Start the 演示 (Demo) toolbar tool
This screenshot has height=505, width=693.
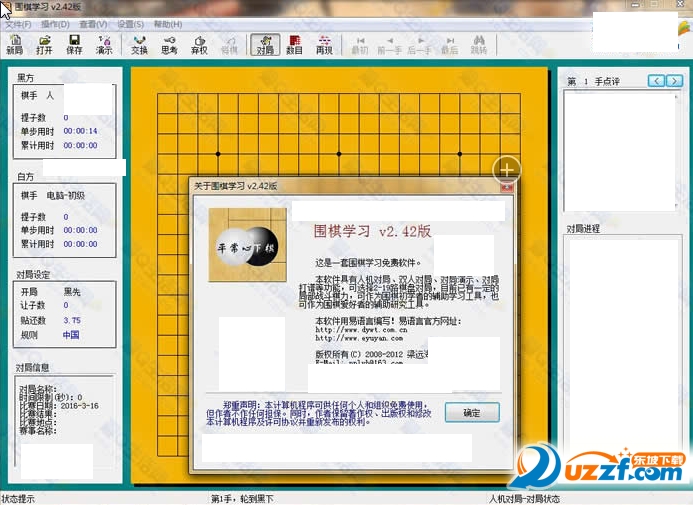pos(104,44)
